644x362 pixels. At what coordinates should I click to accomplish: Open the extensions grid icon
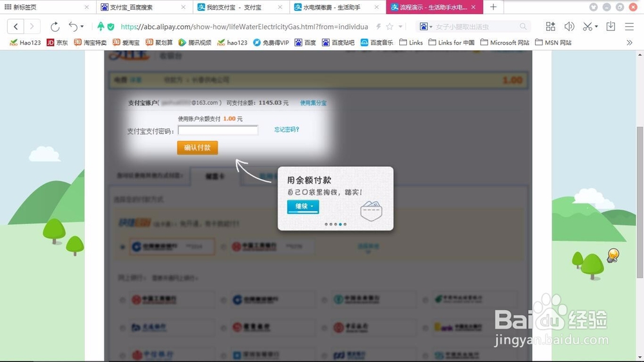coord(551,26)
